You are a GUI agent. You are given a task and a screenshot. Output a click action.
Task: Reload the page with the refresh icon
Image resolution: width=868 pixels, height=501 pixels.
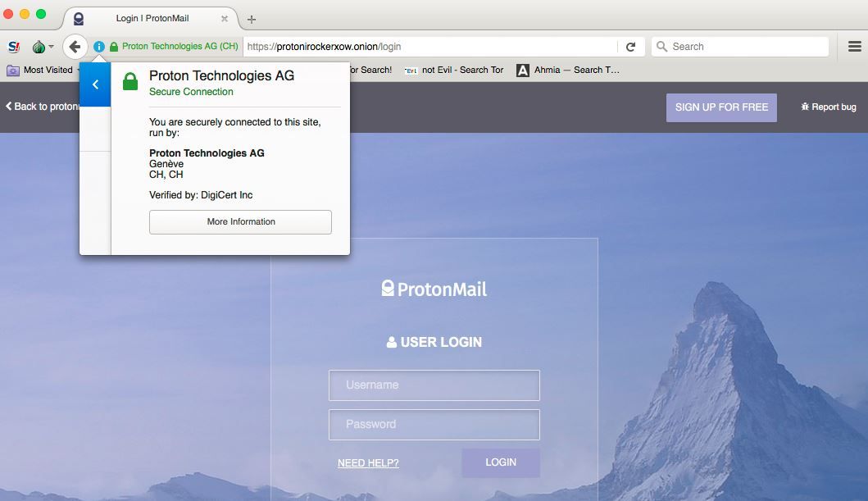pos(630,47)
